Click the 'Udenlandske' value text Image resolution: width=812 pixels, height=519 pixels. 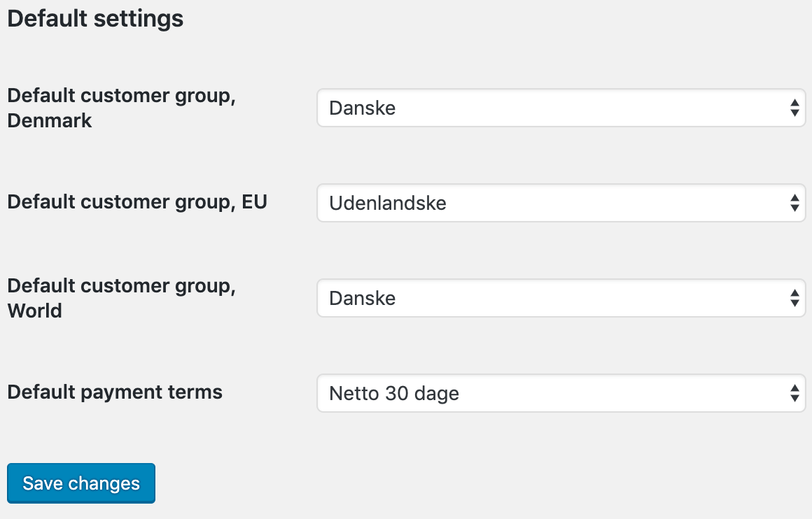388,204
